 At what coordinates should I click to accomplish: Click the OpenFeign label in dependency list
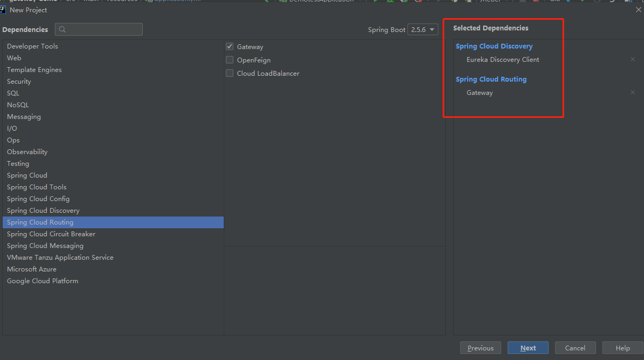(254, 60)
